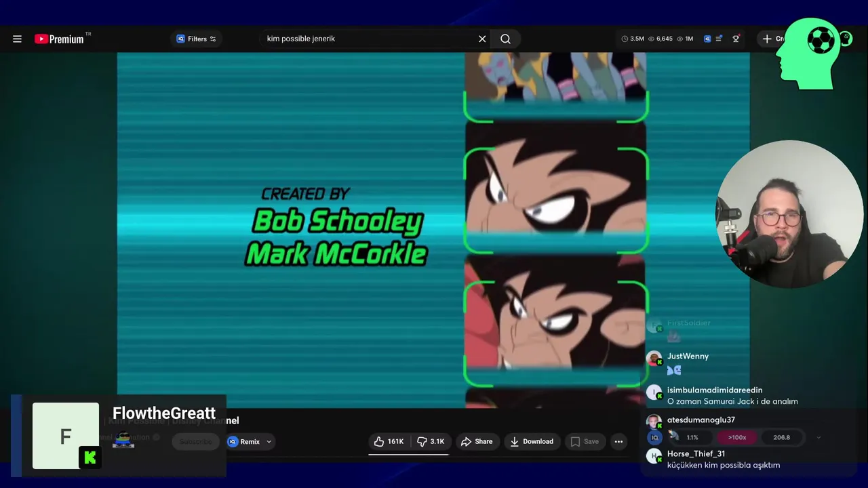Screen dimensions: 868x488
Task: Click atesdumanoglu37 chat avatar
Action: tap(654, 422)
